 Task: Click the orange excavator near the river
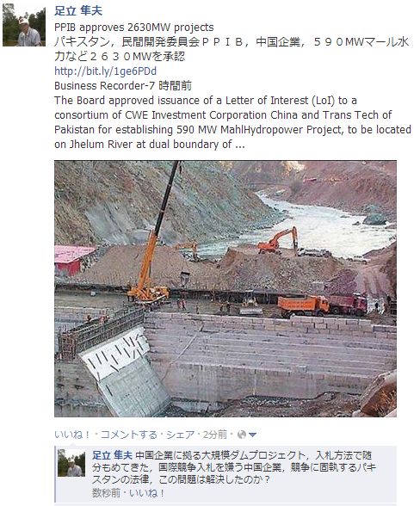tap(278, 240)
